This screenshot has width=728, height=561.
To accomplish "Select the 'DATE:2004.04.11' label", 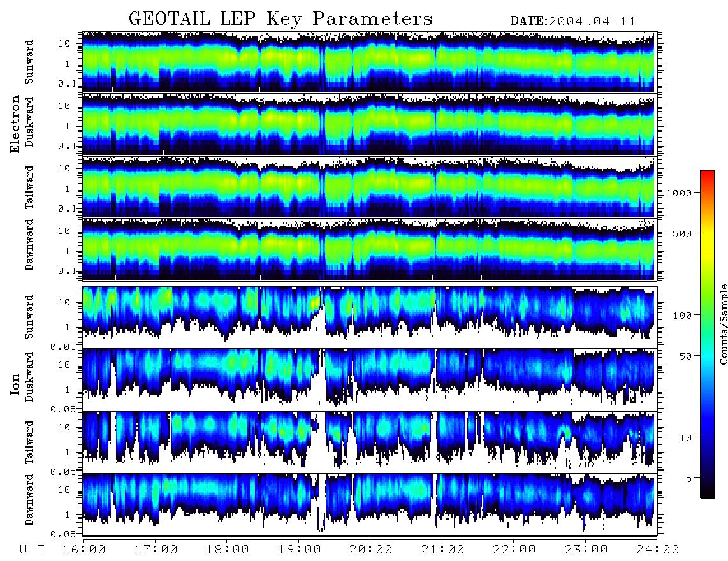I will click(573, 21).
